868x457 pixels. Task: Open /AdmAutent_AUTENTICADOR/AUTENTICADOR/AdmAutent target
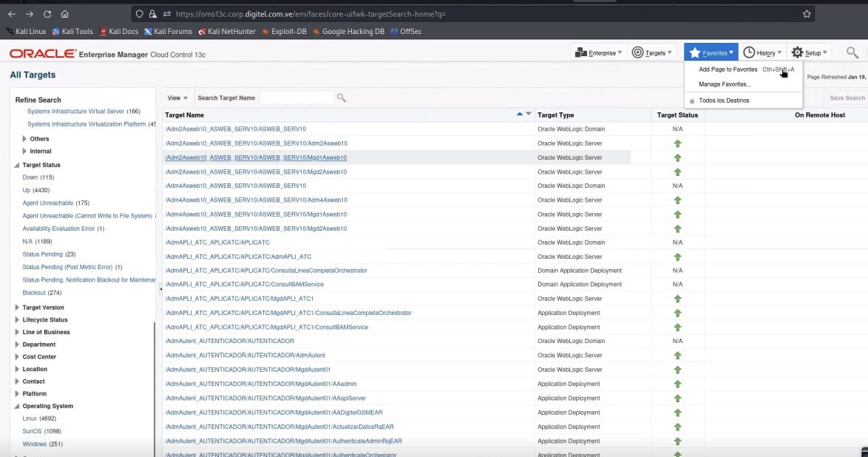tap(245, 355)
